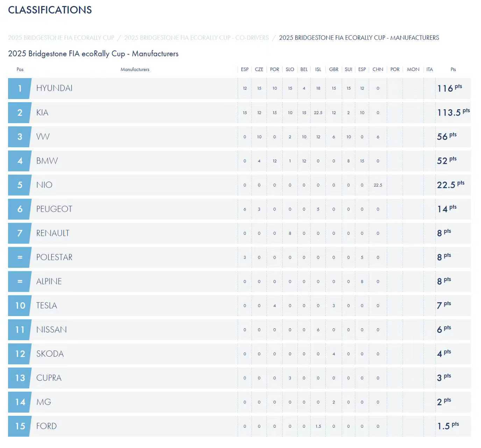Open the 2025 Bridgestone FIA ecoRally Cup tab
481x448 pixels.
(61, 38)
